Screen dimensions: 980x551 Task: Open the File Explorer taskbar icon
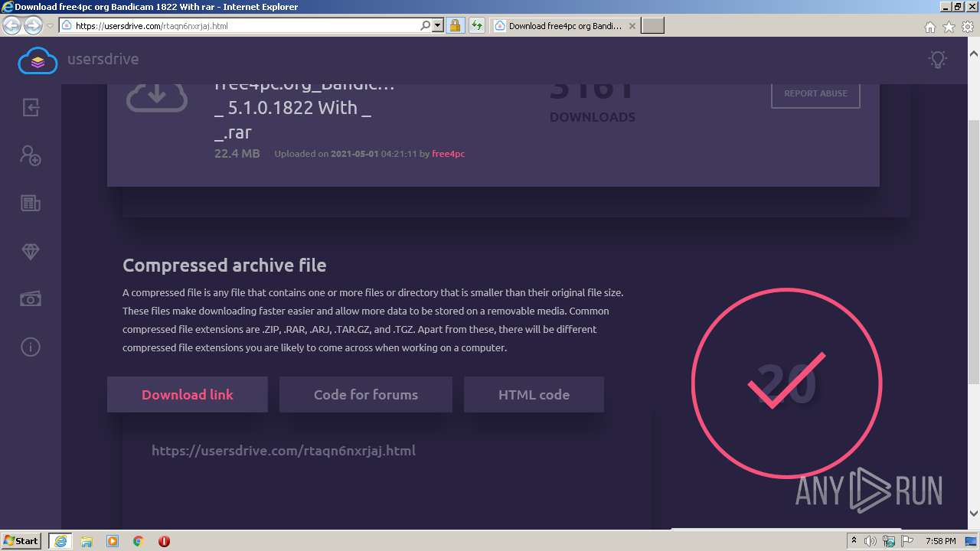[x=87, y=541]
